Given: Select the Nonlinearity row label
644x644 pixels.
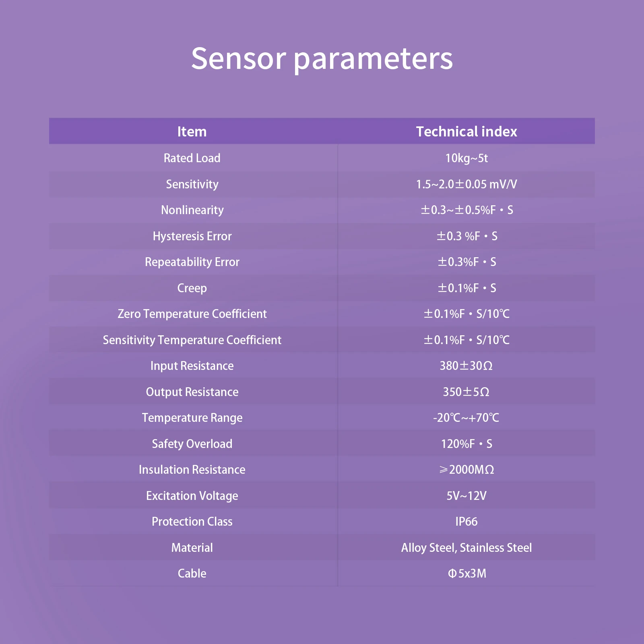Looking at the screenshot, I should coord(192,210).
